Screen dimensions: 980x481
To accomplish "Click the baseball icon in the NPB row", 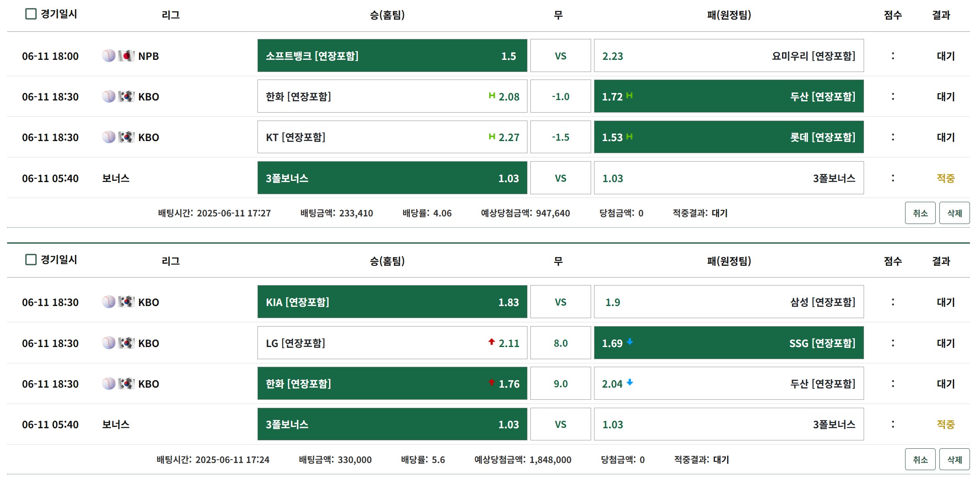I will 108,56.
